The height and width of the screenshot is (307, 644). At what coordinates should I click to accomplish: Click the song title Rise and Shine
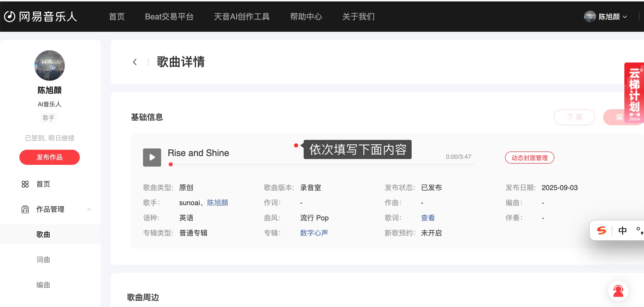coord(198,153)
